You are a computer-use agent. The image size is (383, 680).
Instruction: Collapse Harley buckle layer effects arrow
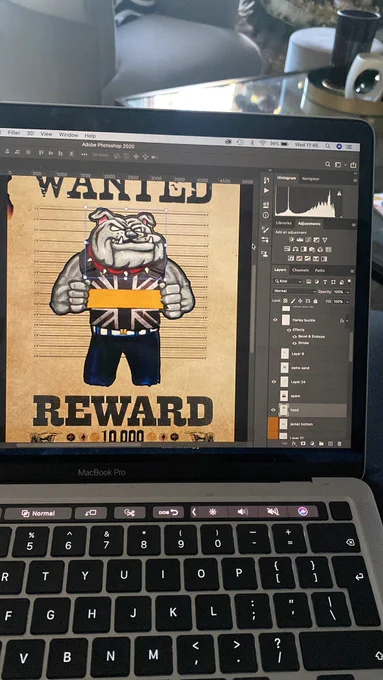347,321
